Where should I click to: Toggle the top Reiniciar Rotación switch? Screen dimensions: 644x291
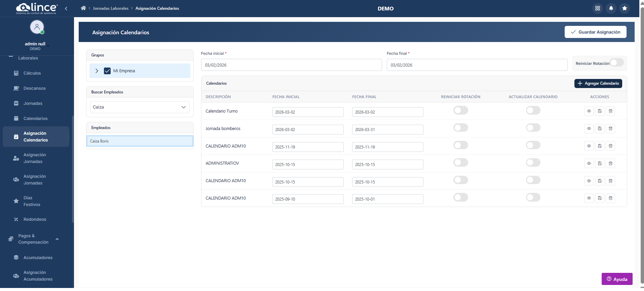[616, 63]
